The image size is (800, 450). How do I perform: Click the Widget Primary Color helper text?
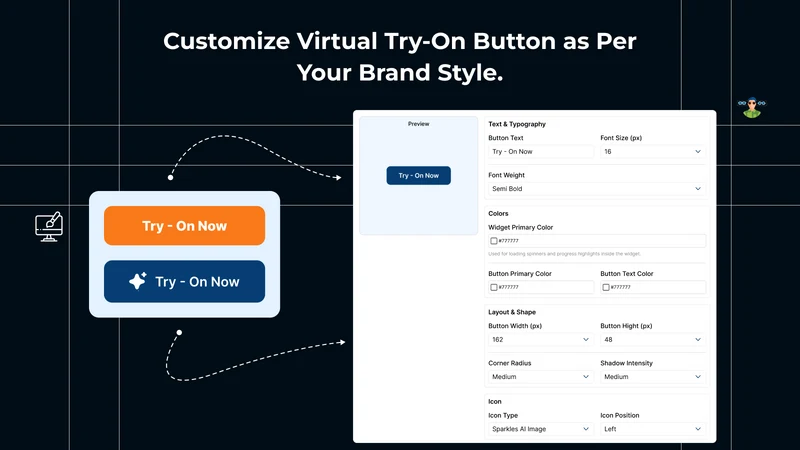click(x=564, y=254)
